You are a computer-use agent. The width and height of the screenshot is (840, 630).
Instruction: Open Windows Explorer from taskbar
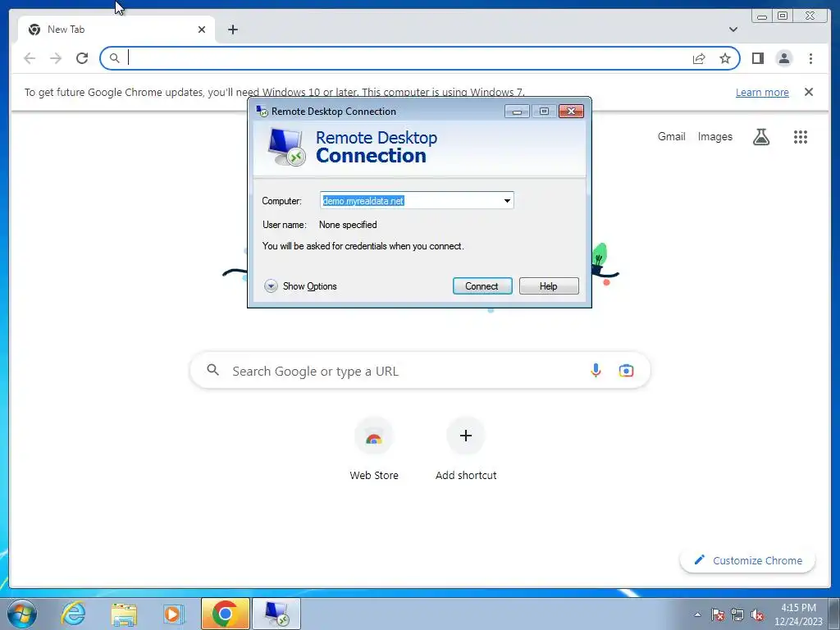pyautogui.click(x=124, y=614)
